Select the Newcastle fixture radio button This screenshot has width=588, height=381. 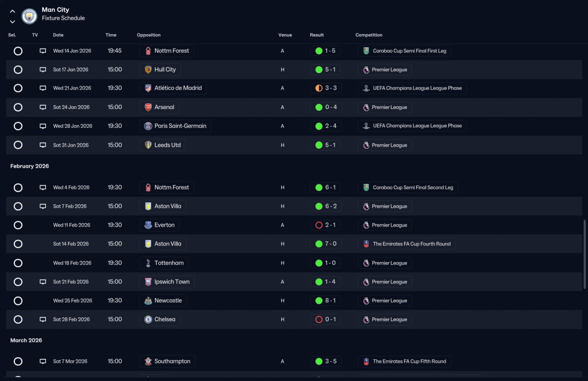coord(18,301)
